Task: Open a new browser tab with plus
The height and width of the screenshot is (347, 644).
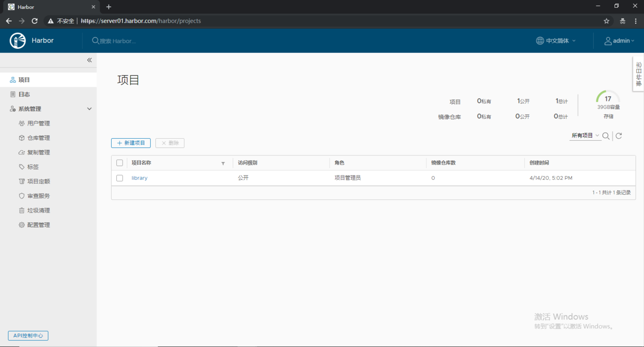Action: [x=109, y=7]
